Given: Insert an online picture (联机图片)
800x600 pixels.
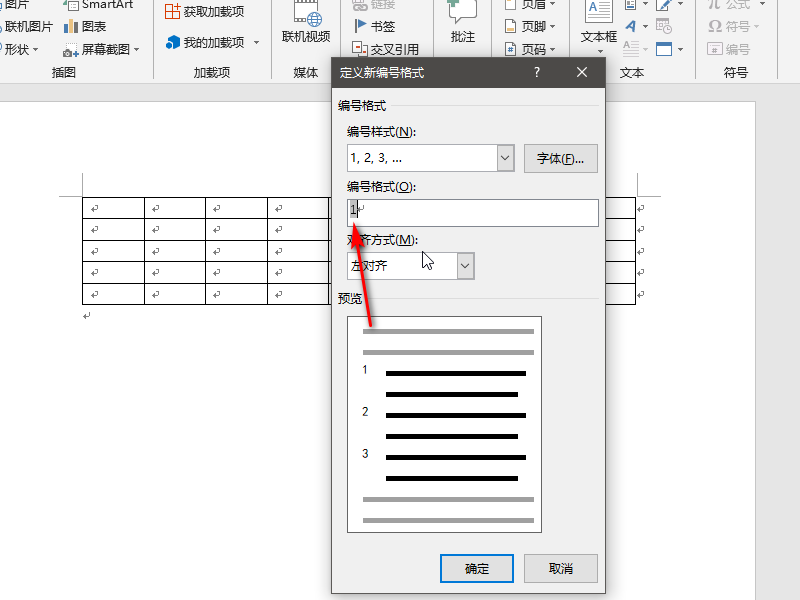Looking at the screenshot, I should [27, 27].
